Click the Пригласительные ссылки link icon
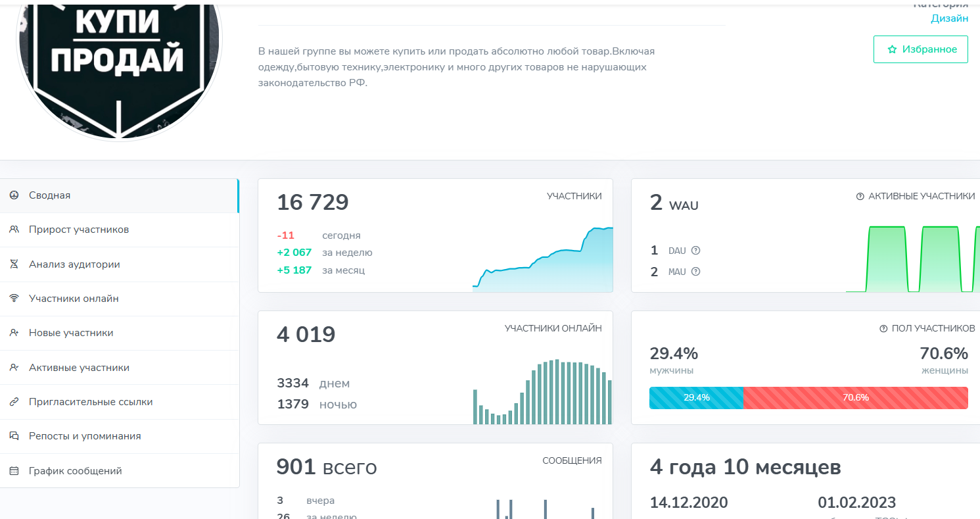The height and width of the screenshot is (519, 980). click(14, 402)
